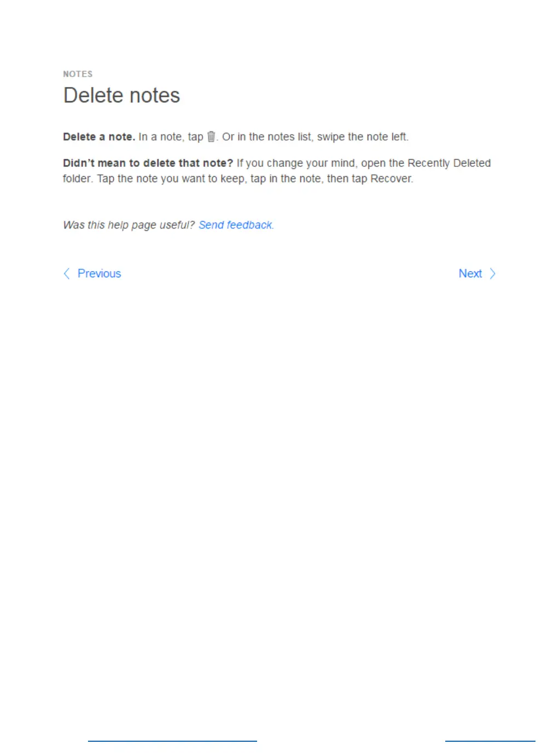Click the phrase 'In a note, tap'
This screenshot has width=559, height=756.
click(x=171, y=137)
